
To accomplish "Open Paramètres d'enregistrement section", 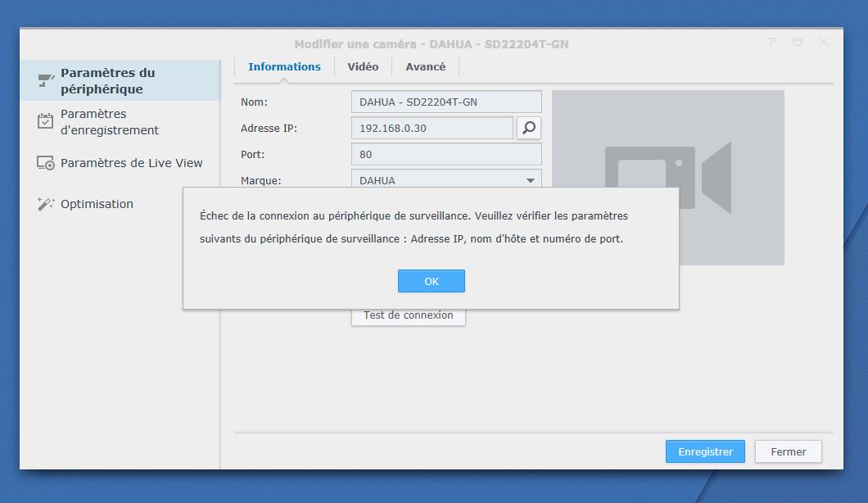I will [120, 122].
